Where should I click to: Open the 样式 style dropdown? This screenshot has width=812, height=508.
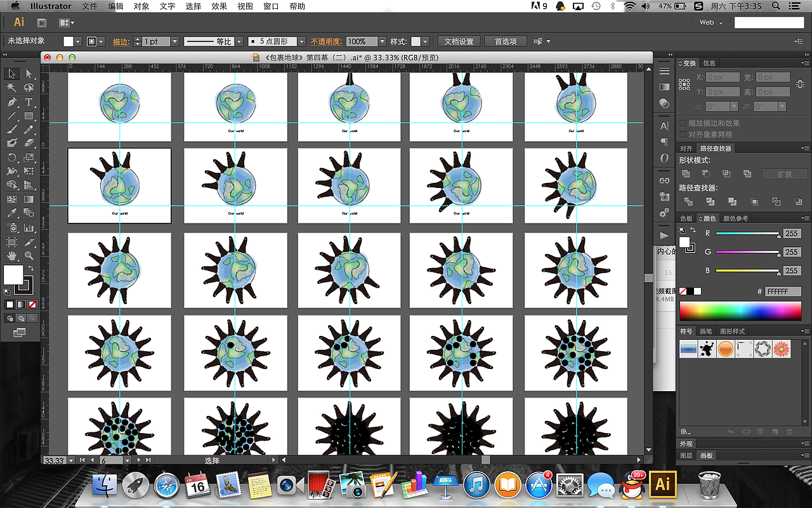424,41
